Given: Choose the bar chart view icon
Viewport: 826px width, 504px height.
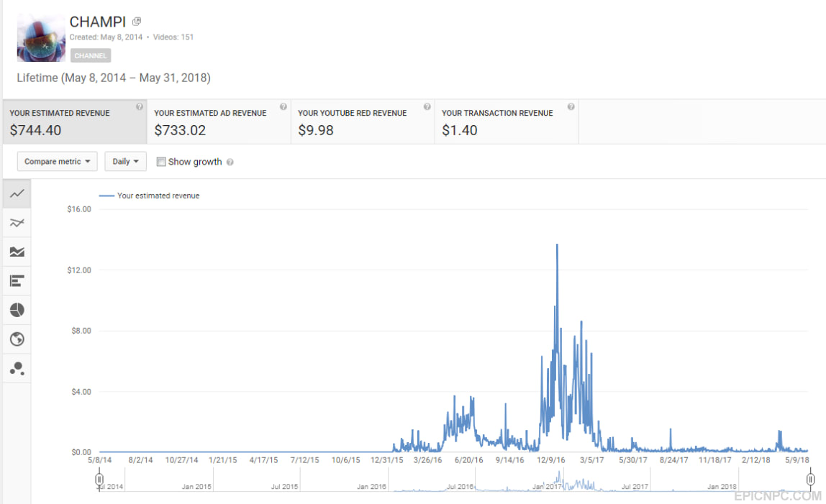Looking at the screenshot, I should 17,280.
